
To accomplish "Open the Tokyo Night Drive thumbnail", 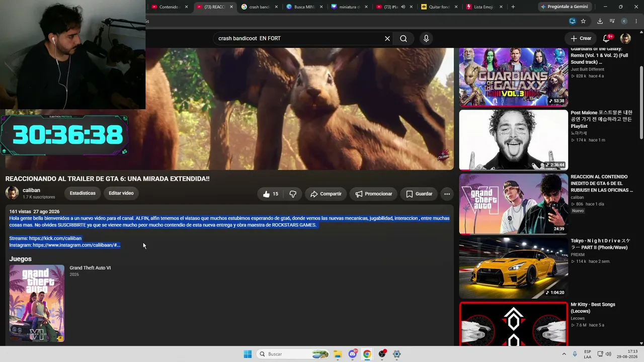I will [514, 267].
